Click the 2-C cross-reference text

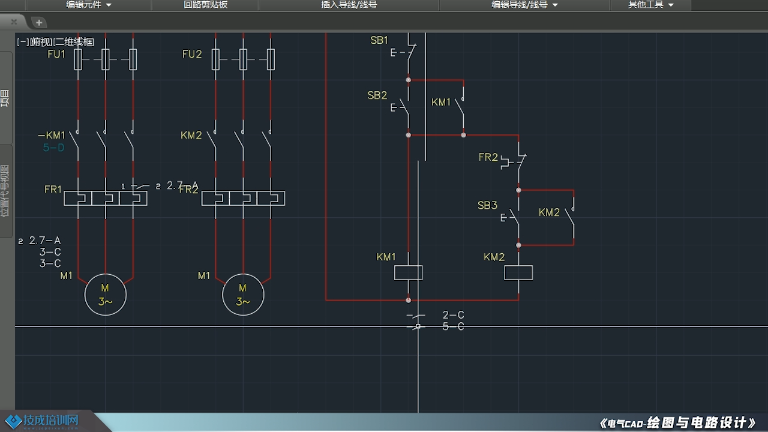click(453, 315)
